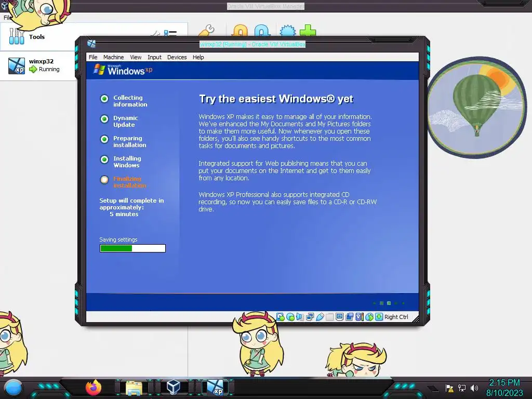Click the VM window resize grip corner
The image size is (532, 399).
(415, 318)
